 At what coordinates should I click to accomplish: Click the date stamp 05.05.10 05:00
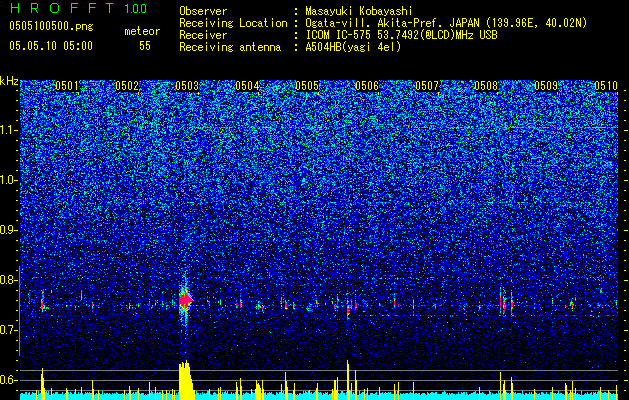pos(51,46)
